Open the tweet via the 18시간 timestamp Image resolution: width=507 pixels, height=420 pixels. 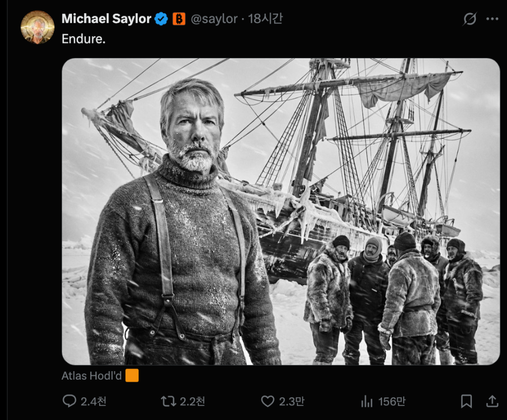(x=266, y=19)
